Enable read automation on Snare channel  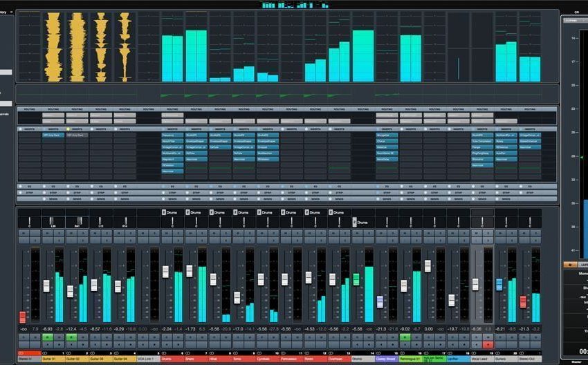point(190,337)
